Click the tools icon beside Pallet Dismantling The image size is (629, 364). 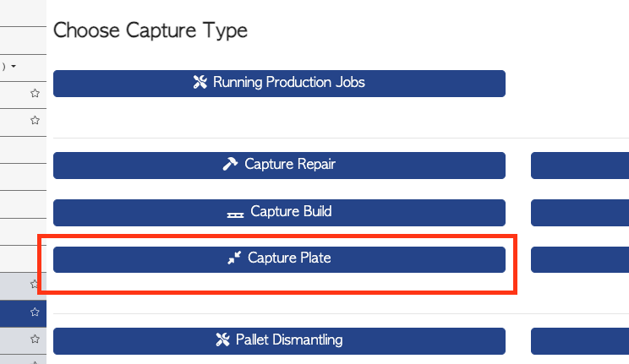click(x=222, y=340)
